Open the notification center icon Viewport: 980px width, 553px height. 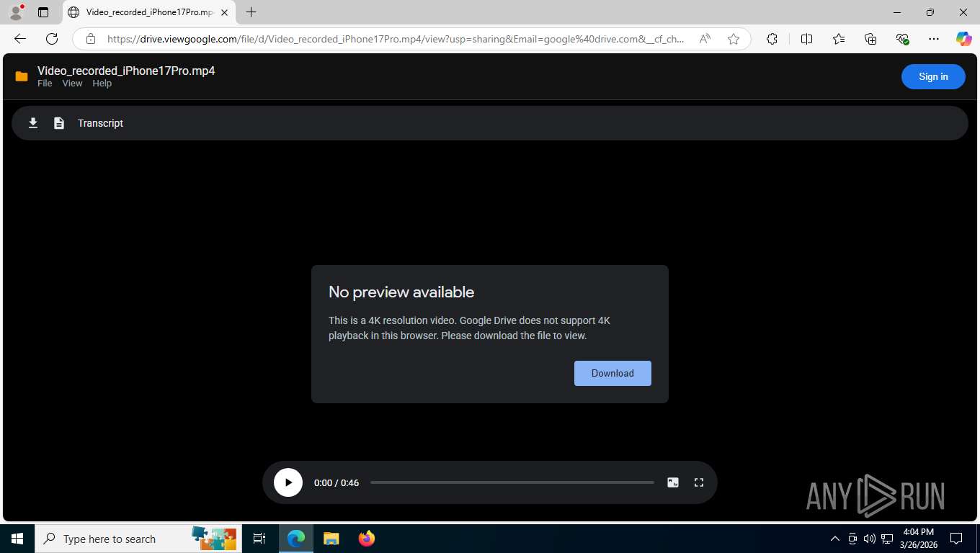pyautogui.click(x=956, y=539)
